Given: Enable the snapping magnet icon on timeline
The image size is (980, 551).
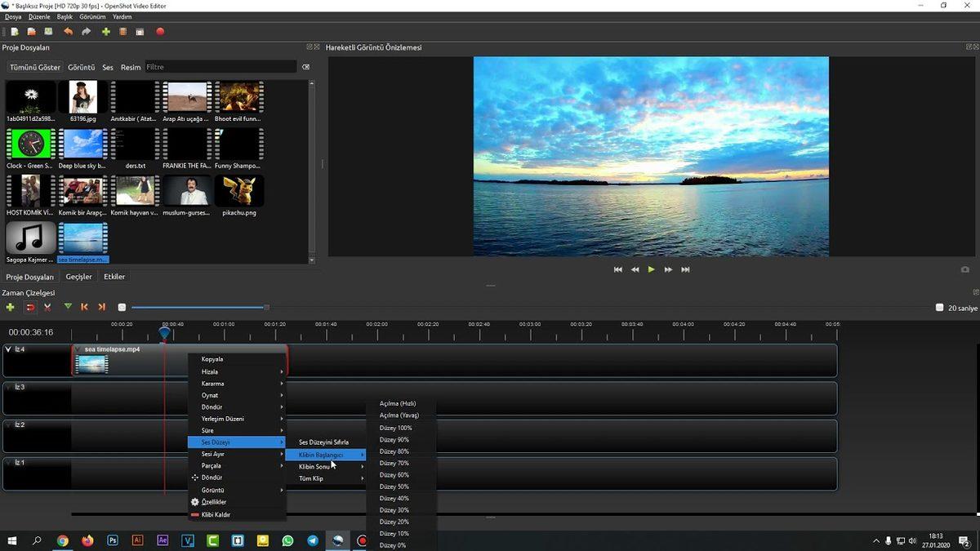Looking at the screenshot, I should click(x=31, y=307).
